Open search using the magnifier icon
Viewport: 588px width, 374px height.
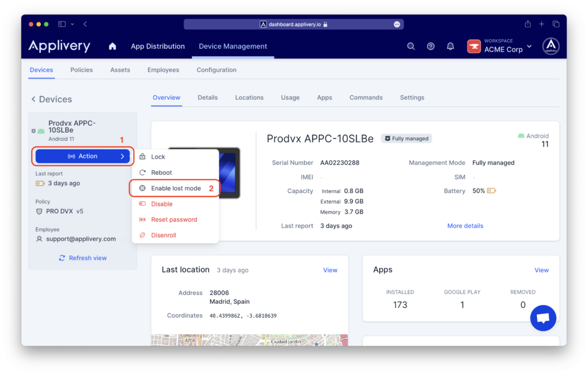[x=411, y=46]
